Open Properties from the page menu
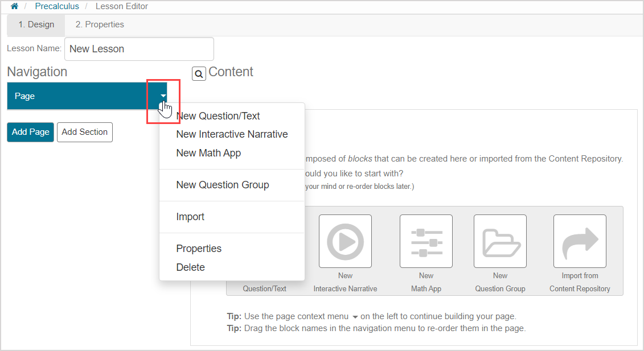 [199, 249]
